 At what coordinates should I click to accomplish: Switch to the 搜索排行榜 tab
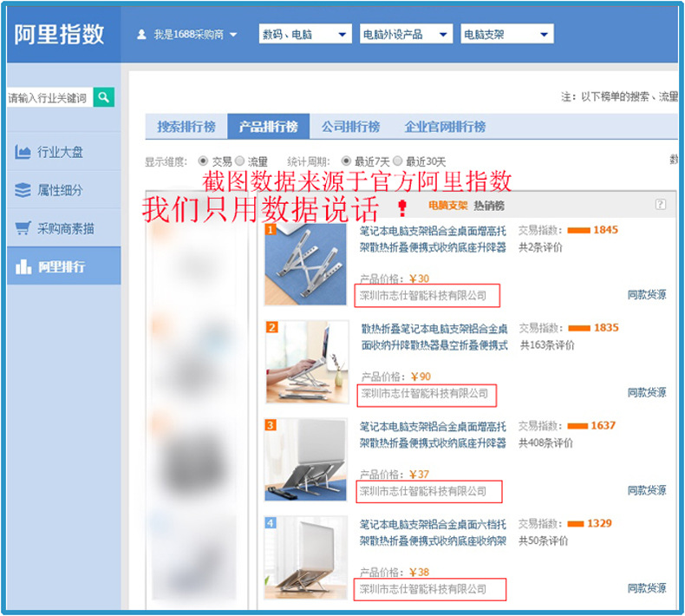[186, 127]
